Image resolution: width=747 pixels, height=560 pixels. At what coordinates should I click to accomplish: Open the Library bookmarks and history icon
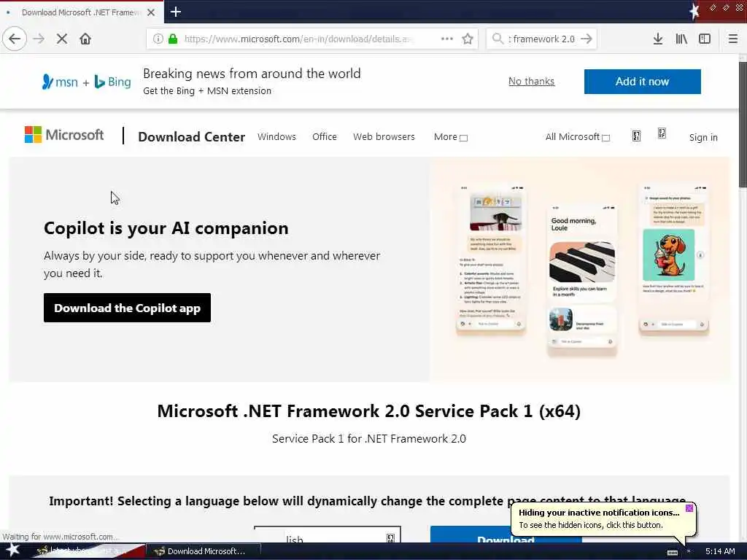(x=681, y=39)
